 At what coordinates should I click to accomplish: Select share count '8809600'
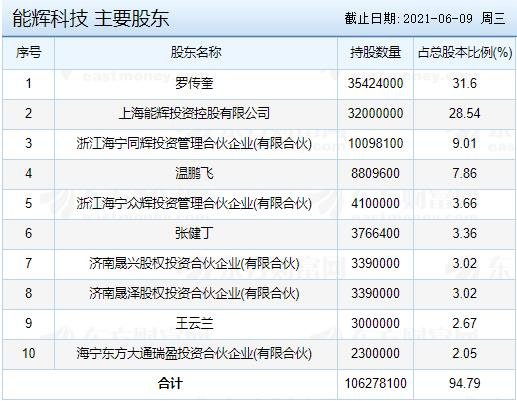(375, 173)
